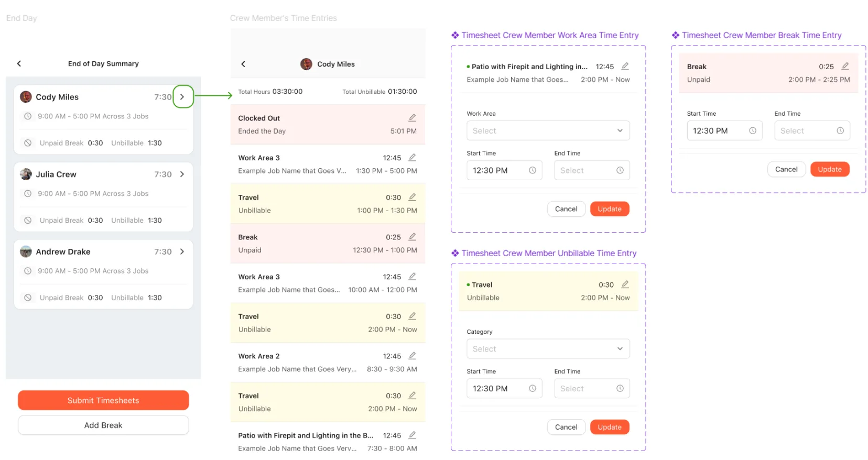Click 'Total Hours 03:30:00' value
The height and width of the screenshot is (460, 868).
tap(270, 92)
